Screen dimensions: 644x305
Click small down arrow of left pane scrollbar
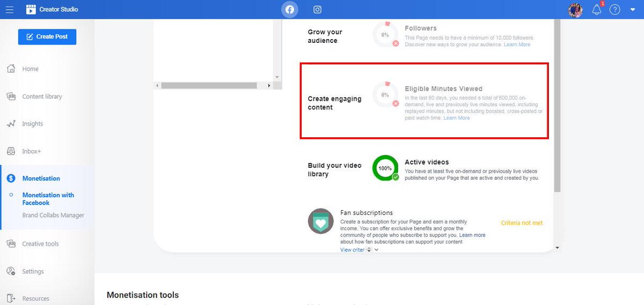(x=277, y=77)
